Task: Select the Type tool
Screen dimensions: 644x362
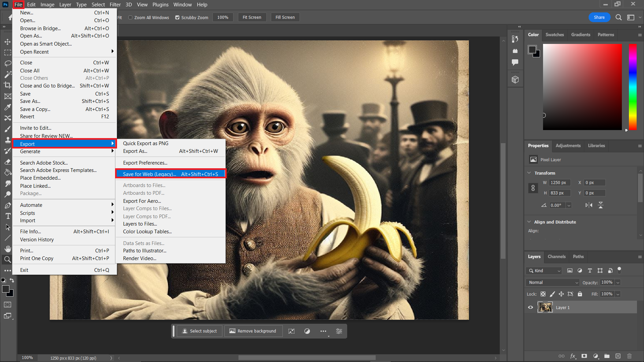Action: click(x=7, y=216)
